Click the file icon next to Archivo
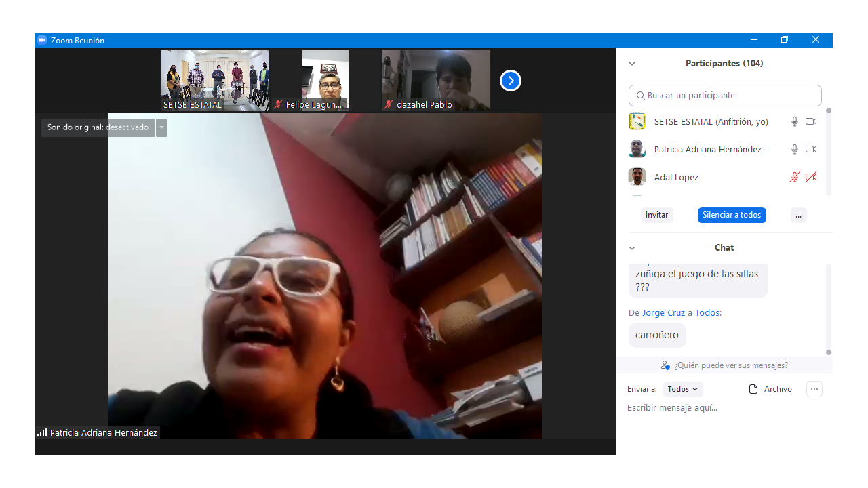The width and height of the screenshot is (868, 488). [753, 389]
